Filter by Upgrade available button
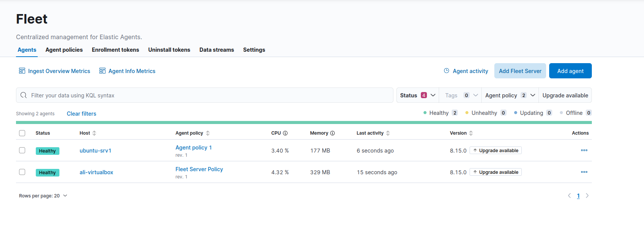The image size is (644, 229). (x=565, y=95)
